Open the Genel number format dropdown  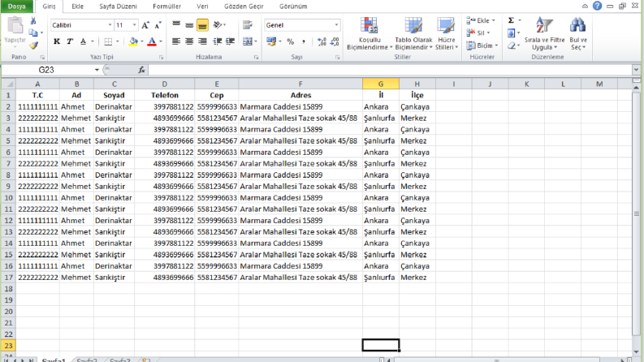336,25
